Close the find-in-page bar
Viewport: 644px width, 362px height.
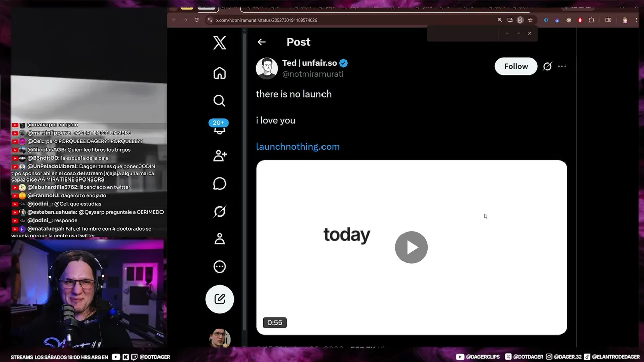[x=529, y=33]
